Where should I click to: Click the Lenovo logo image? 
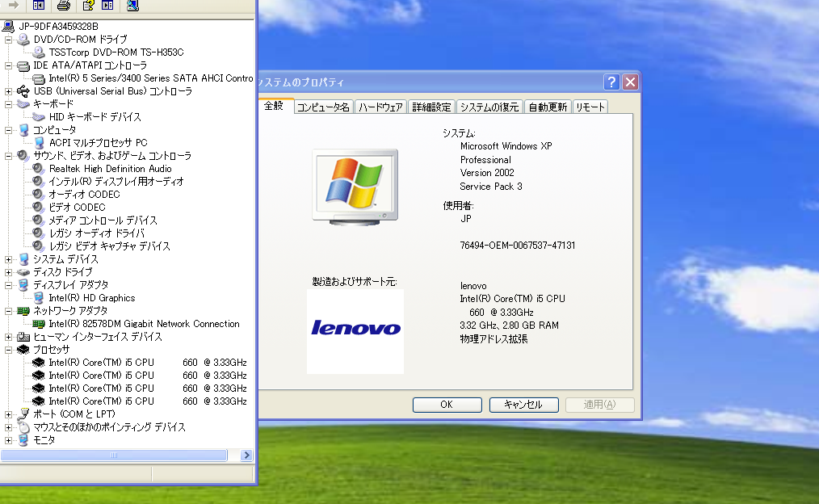point(355,332)
